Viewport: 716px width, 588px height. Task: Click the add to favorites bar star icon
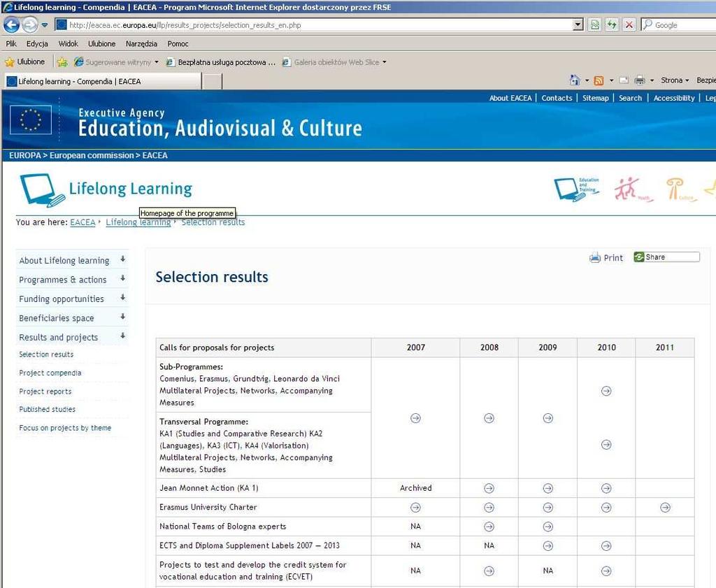click(62, 62)
